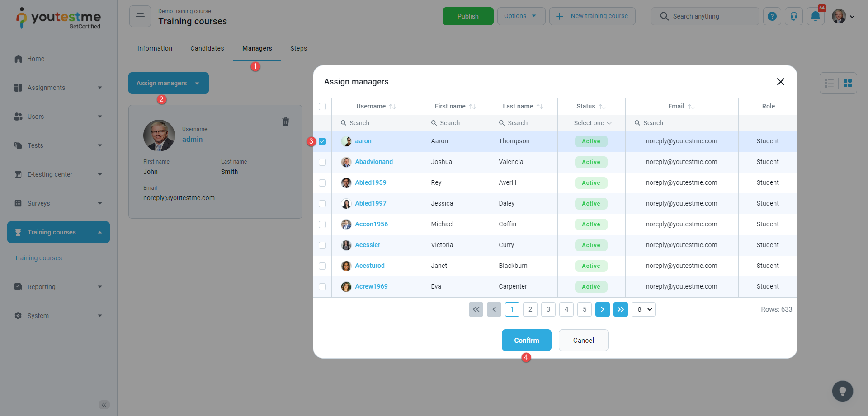Click the aaron user avatar

click(x=346, y=141)
